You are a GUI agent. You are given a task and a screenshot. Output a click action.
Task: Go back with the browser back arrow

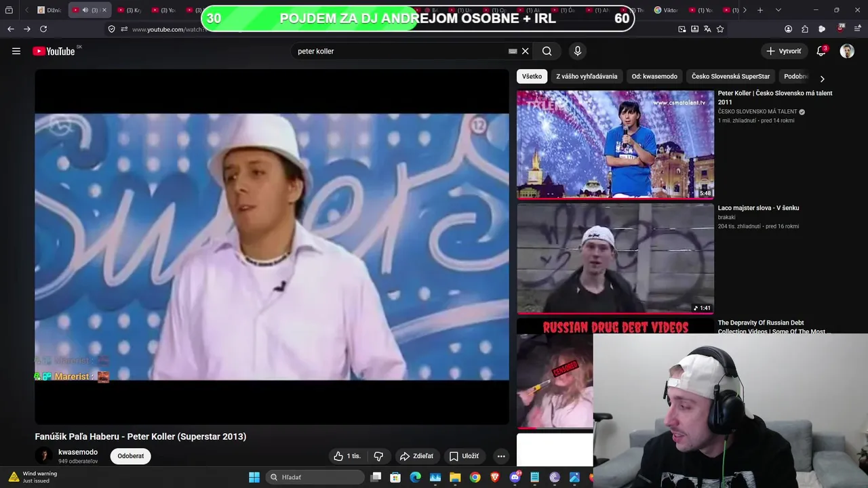tap(10, 29)
